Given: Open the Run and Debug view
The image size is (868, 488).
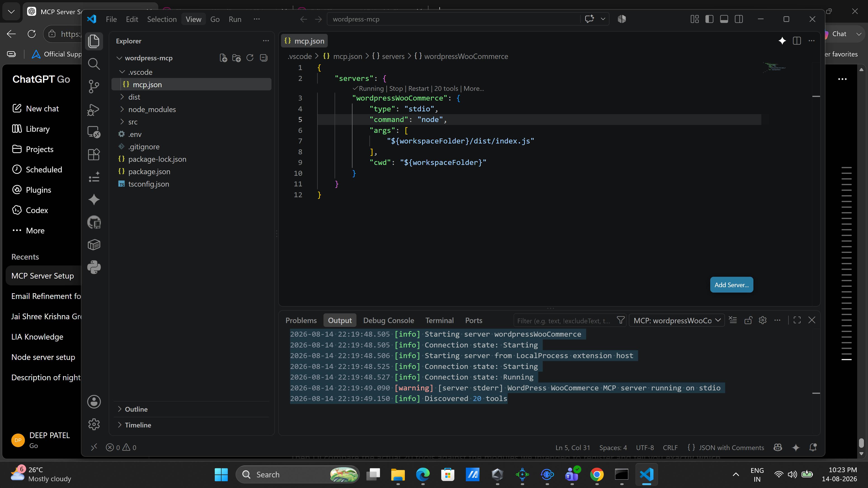Looking at the screenshot, I should click(x=94, y=109).
